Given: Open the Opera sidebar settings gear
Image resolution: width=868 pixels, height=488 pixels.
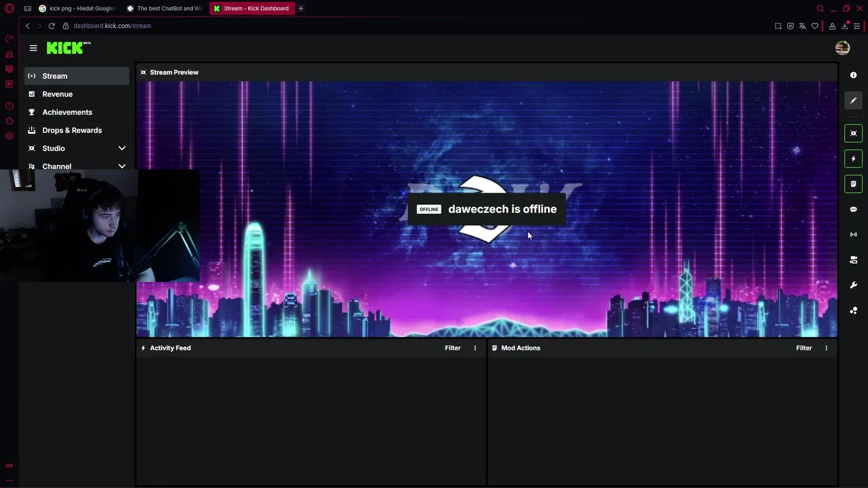Looking at the screenshot, I should click(9, 136).
